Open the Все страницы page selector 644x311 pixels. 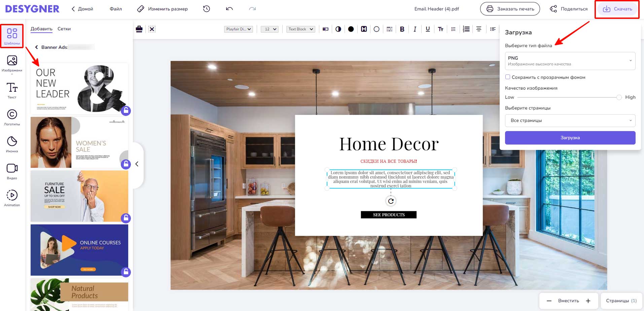pyautogui.click(x=570, y=121)
